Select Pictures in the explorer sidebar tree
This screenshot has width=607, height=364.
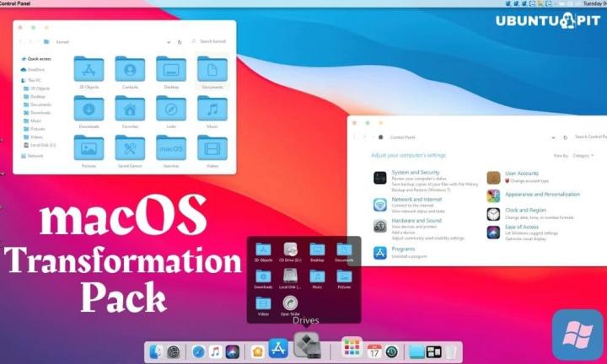(35, 129)
